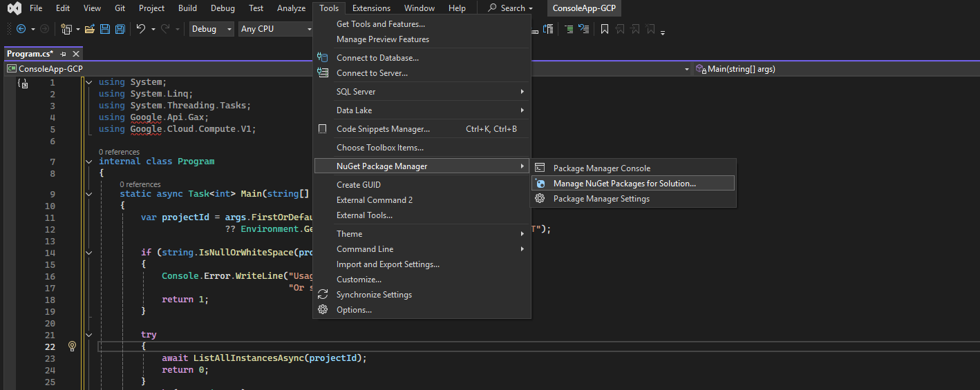The image size is (980, 390).
Task: Click the Undo arrow icon
Action: click(x=141, y=29)
